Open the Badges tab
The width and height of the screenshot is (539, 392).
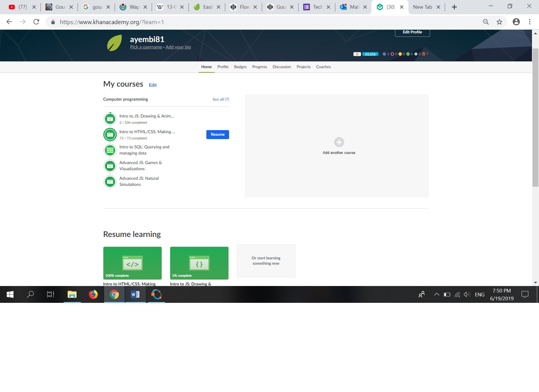[x=240, y=67]
